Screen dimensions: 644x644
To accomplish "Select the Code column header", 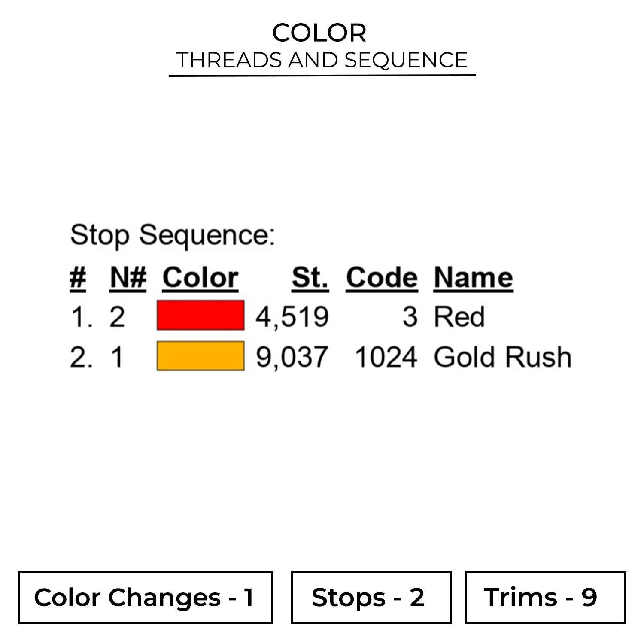I will tap(382, 278).
